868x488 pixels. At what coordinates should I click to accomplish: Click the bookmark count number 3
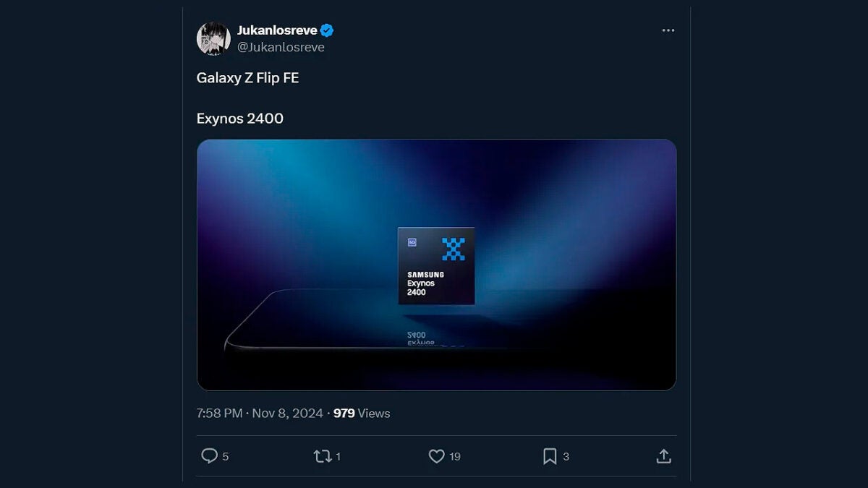coord(566,457)
